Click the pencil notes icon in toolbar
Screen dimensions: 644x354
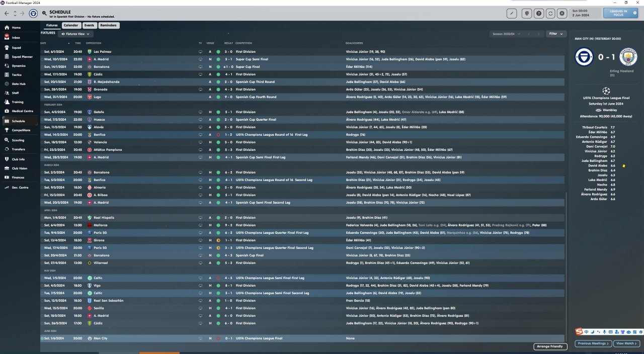coord(512,14)
